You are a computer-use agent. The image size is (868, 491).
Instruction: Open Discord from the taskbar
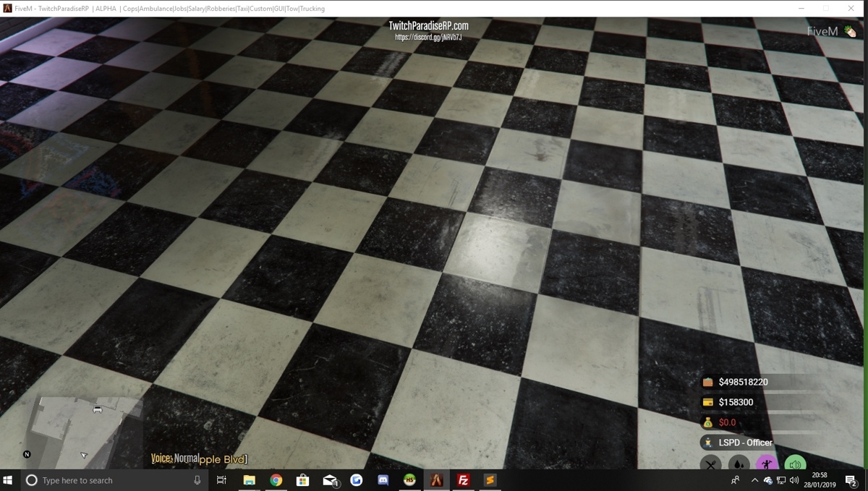(383, 480)
